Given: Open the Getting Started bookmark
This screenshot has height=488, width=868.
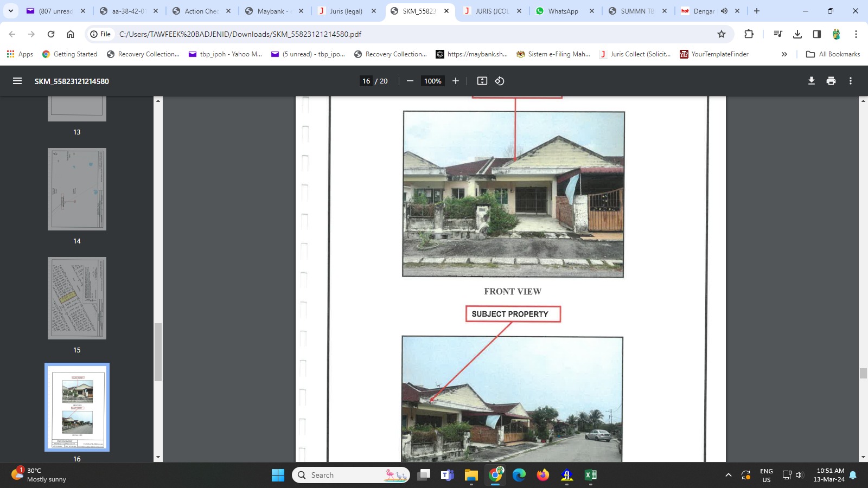Looking at the screenshot, I should [70, 54].
